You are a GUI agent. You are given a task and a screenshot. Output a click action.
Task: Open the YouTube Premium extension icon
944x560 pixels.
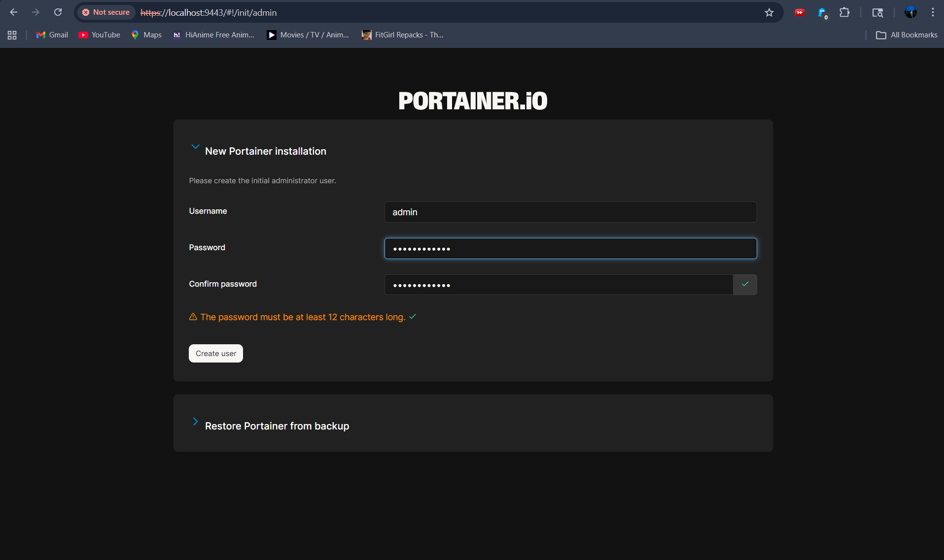[x=800, y=12]
